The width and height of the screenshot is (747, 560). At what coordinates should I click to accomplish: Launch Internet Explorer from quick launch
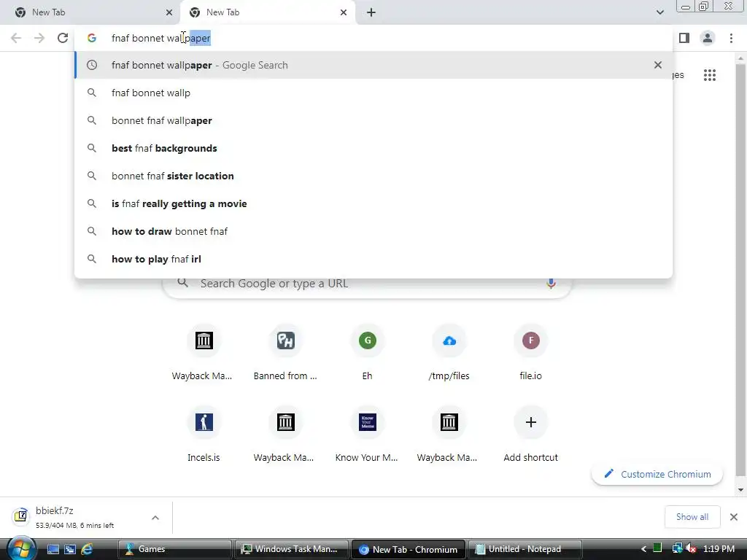(87, 549)
